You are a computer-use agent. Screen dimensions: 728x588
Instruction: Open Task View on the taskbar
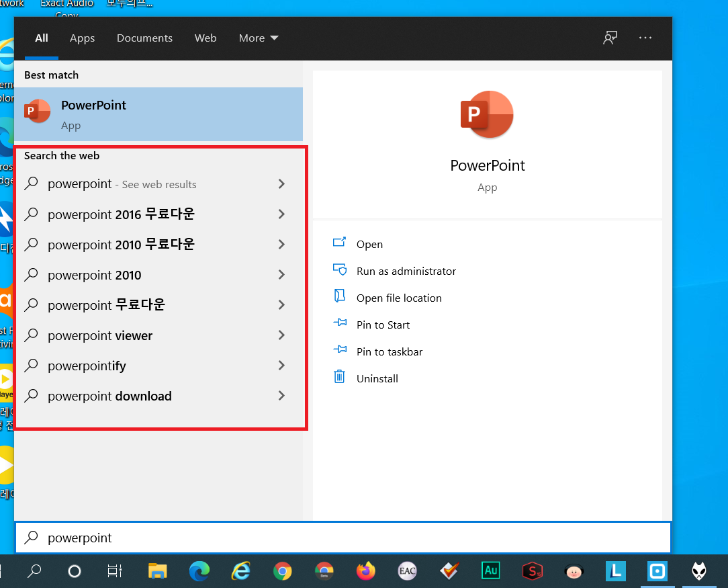[x=115, y=571]
